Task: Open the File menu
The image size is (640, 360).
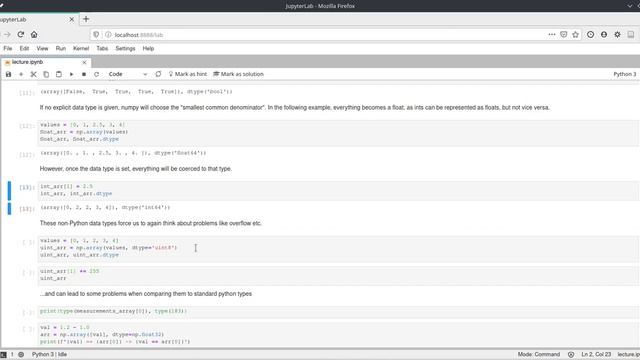Action: pyautogui.click(x=8, y=48)
